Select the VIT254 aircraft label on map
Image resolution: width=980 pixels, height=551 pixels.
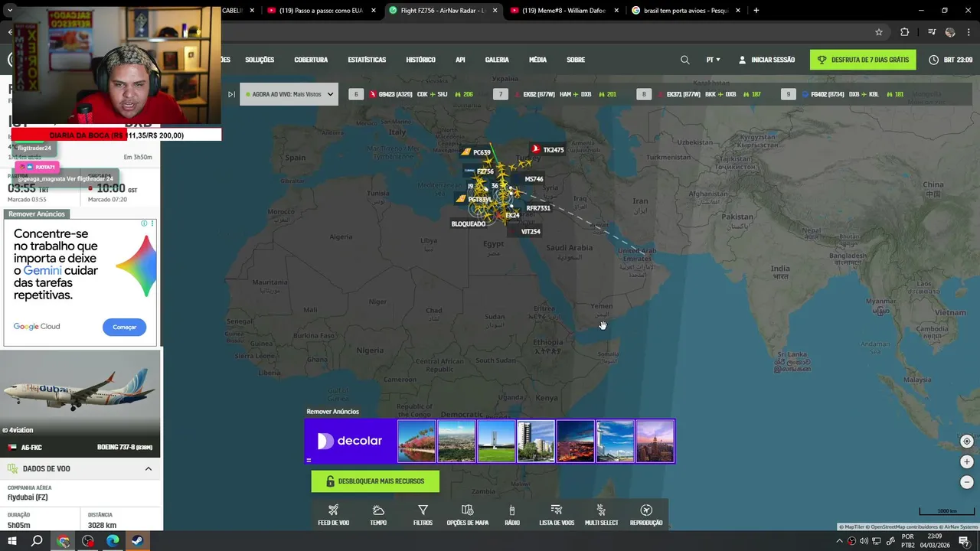[531, 231]
